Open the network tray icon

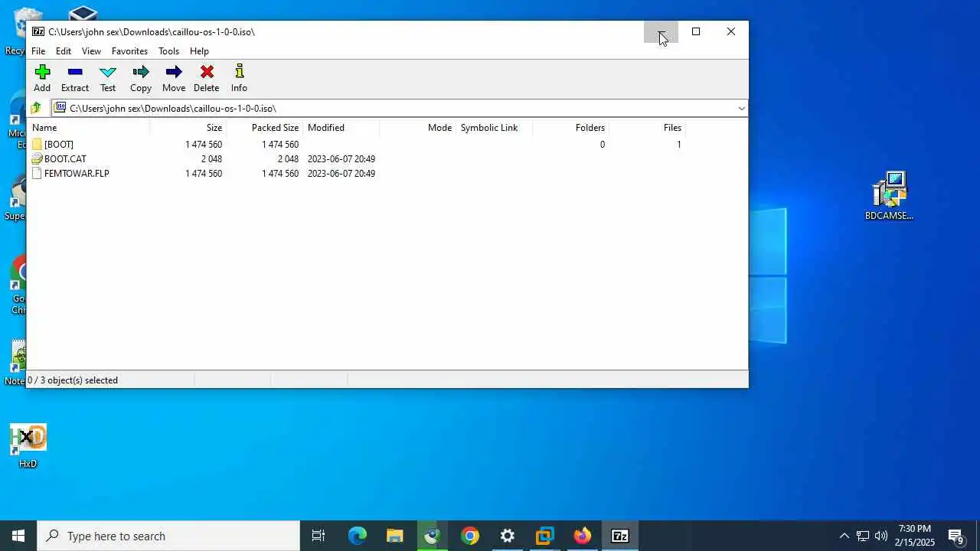point(863,536)
